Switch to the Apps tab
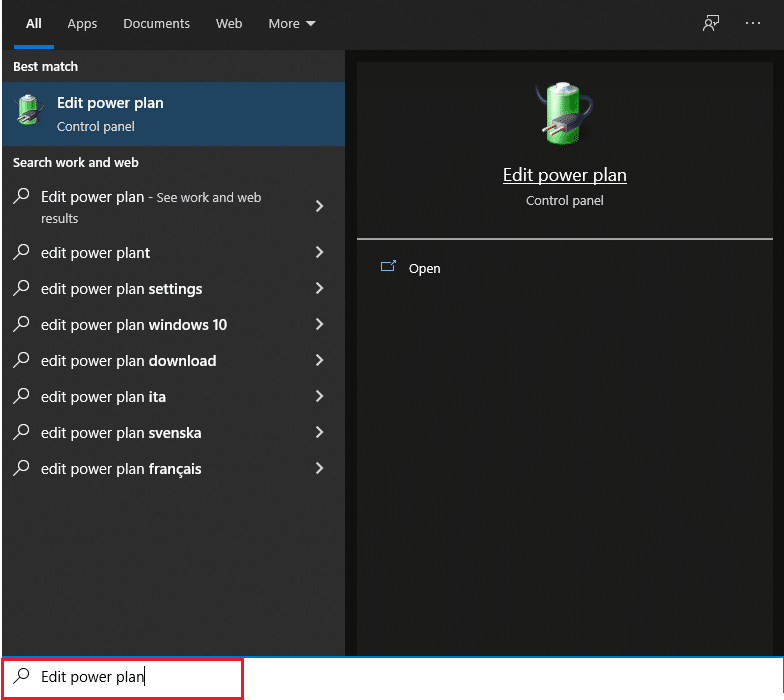784x700 pixels. 82,23
